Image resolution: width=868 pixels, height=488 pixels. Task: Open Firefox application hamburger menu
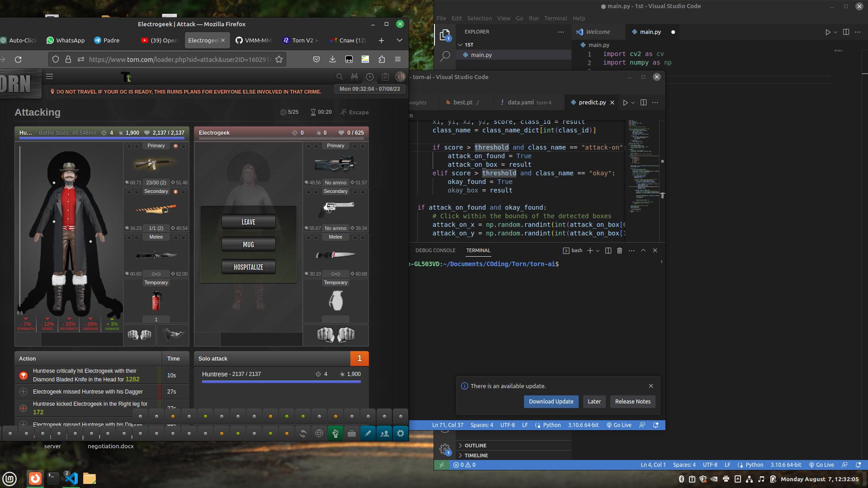(x=398, y=59)
